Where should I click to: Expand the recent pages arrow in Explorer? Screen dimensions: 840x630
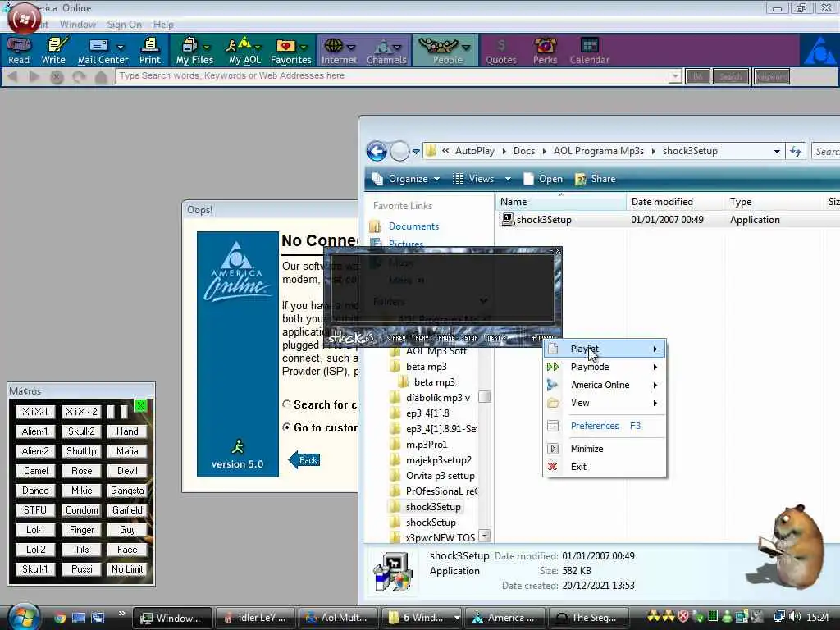[x=416, y=152]
